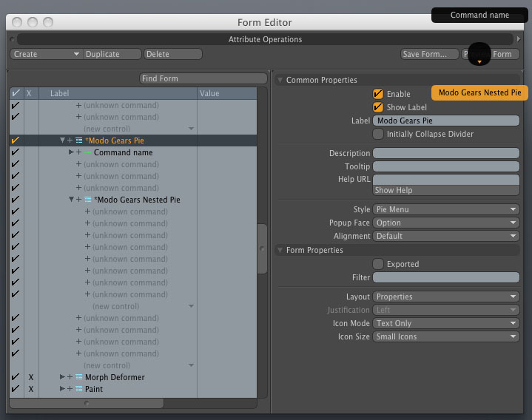This screenshot has height=420, width=532.
Task: Click the Value column header
Action: point(226,93)
